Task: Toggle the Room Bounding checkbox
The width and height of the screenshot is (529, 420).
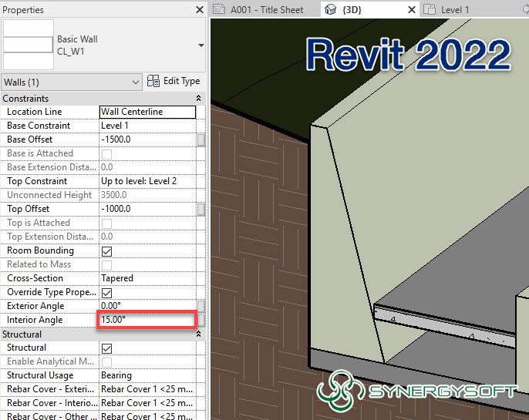Action: (x=106, y=251)
